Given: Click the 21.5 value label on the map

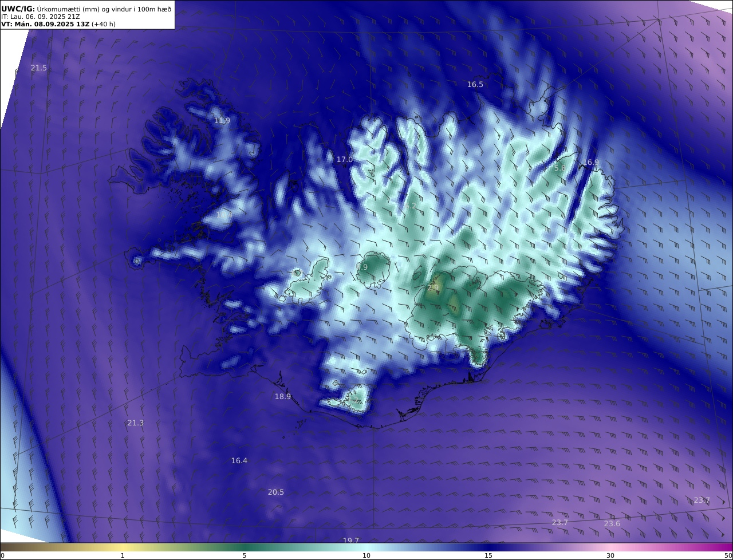Looking at the screenshot, I should point(39,68).
